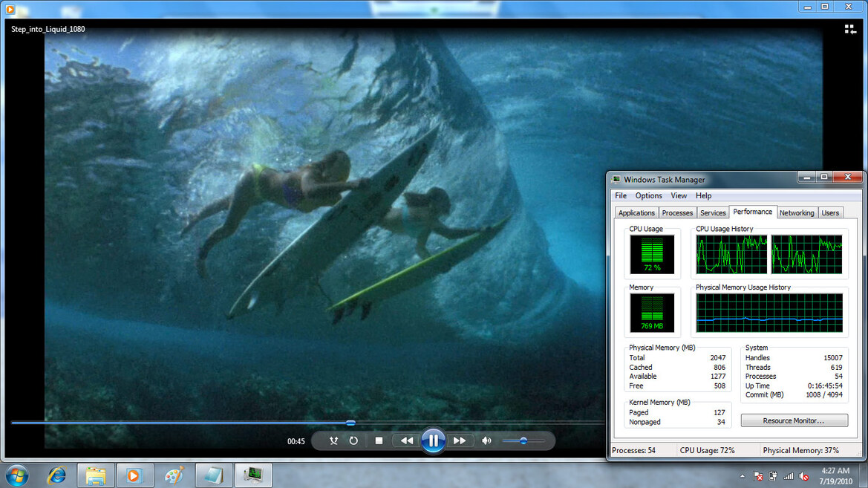868x488 pixels.
Task: Click the Up Time value 0:16:45:54
Action: coord(825,386)
